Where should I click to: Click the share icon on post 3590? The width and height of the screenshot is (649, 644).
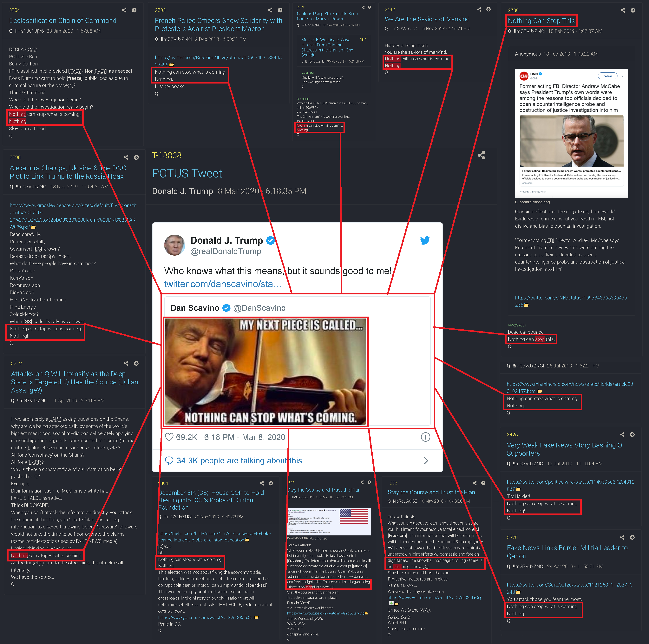pos(126,157)
